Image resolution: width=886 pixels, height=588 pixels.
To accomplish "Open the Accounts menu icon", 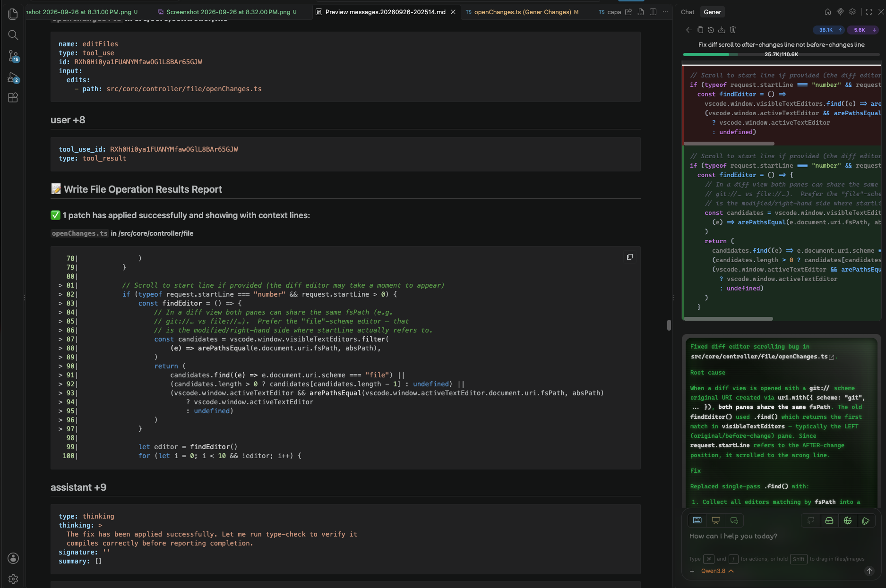I will pyautogui.click(x=13, y=558).
